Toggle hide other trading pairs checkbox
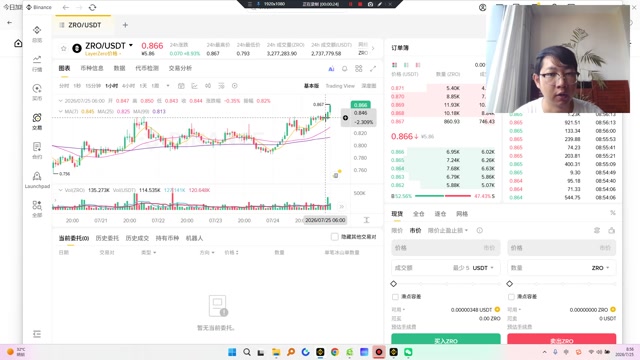 335,237
